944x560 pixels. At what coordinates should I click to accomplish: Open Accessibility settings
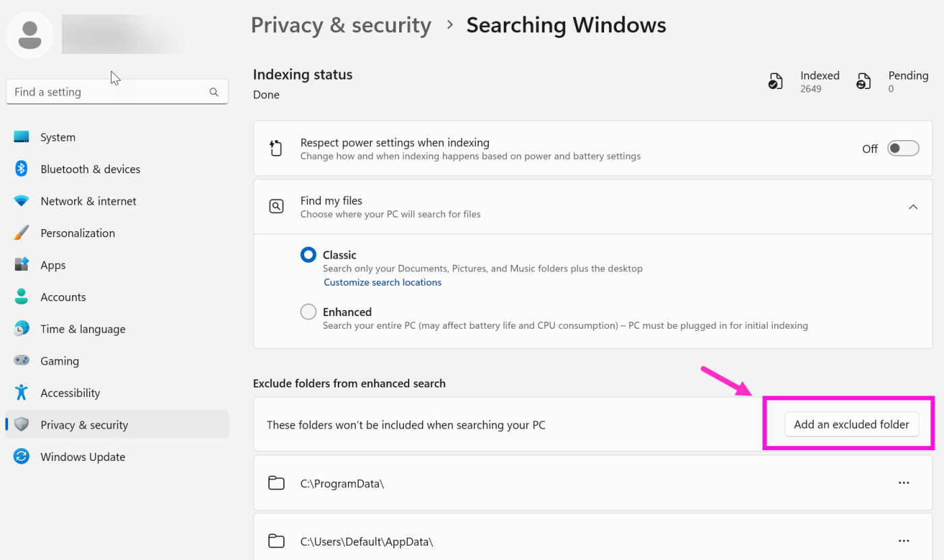pyautogui.click(x=117, y=393)
